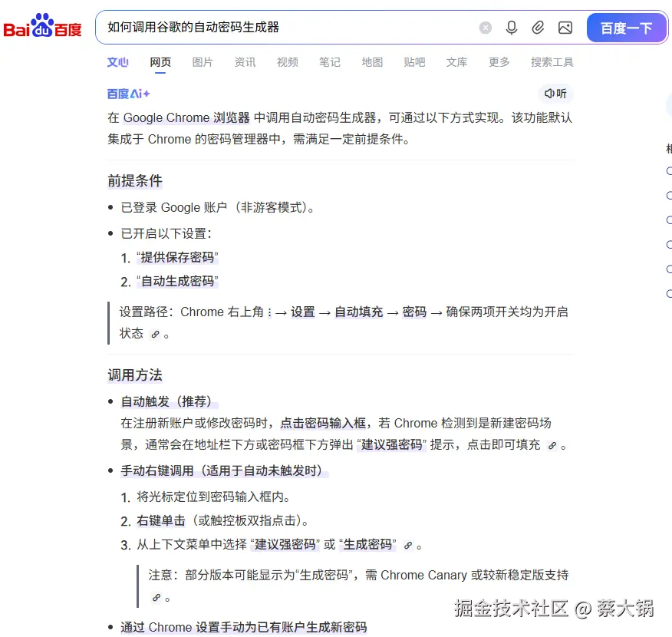Open the Baidu logo homepage link
The height and width of the screenshot is (637, 672).
click(x=42, y=26)
